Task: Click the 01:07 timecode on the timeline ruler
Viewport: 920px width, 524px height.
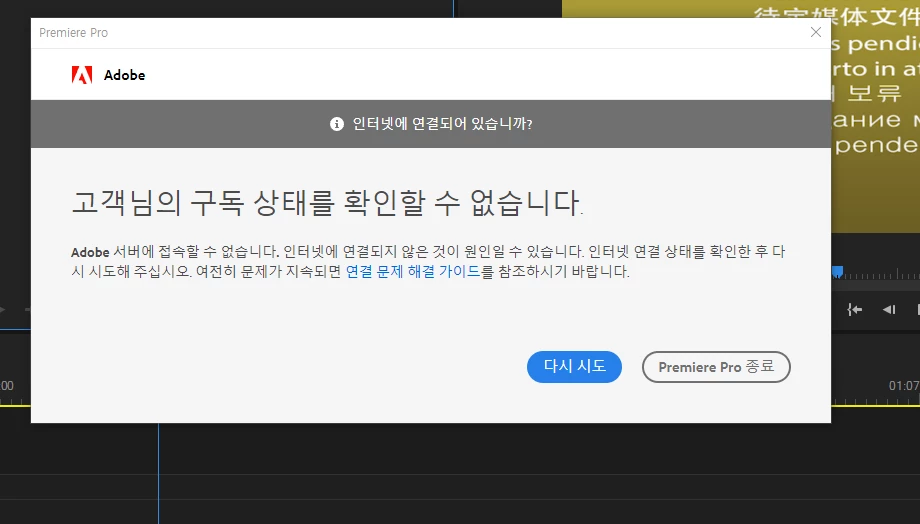Action: 904,386
